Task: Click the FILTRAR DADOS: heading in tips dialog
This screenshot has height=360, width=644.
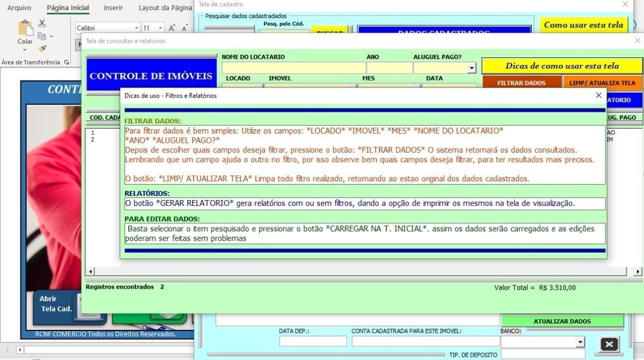Action: 153,121
